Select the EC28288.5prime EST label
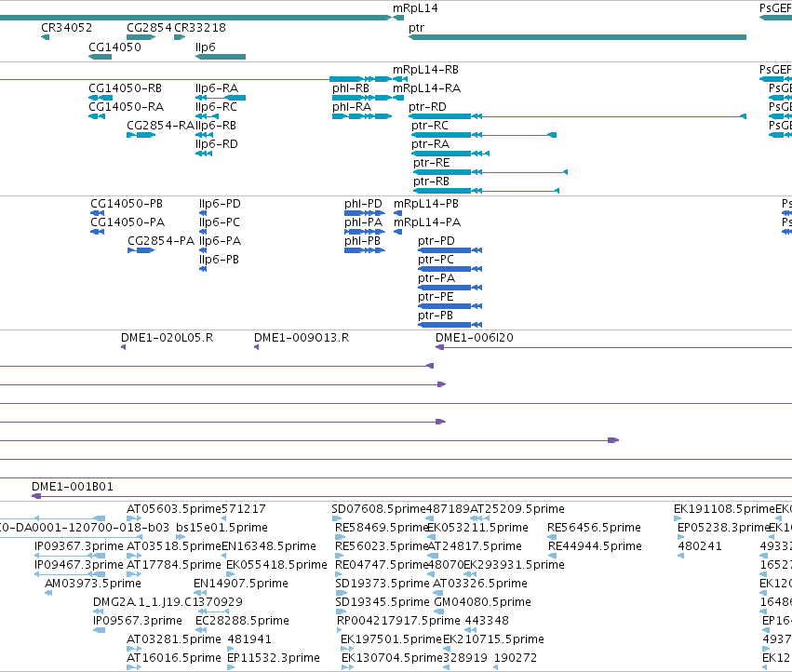This screenshot has height=672, width=792. point(243,622)
